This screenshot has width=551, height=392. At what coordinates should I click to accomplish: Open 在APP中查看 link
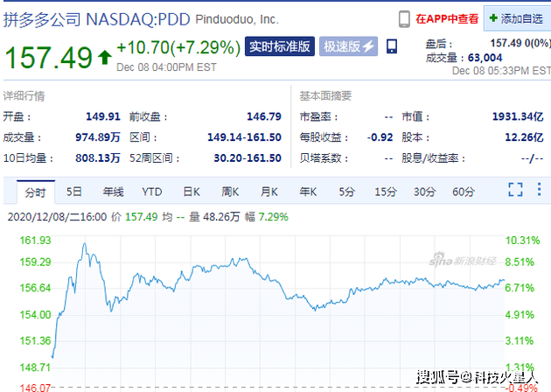[x=447, y=19]
